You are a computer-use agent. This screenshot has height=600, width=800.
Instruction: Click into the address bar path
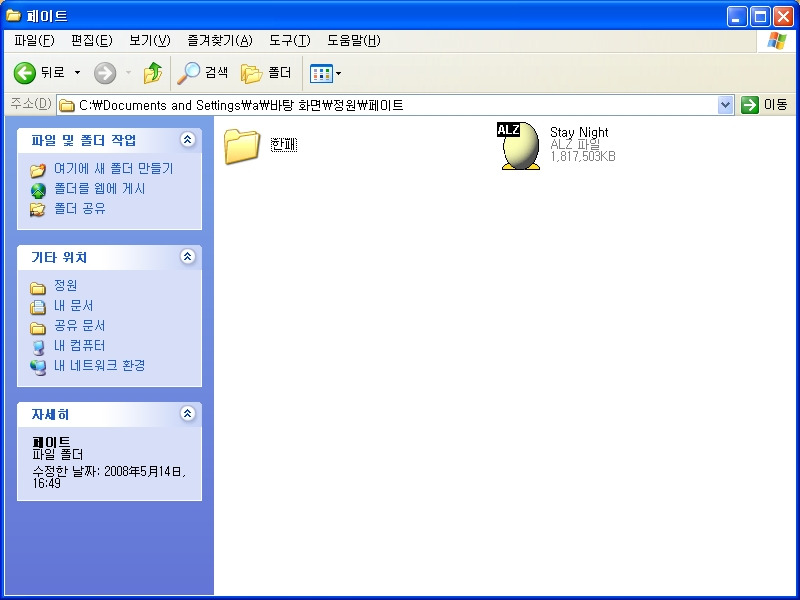point(388,105)
